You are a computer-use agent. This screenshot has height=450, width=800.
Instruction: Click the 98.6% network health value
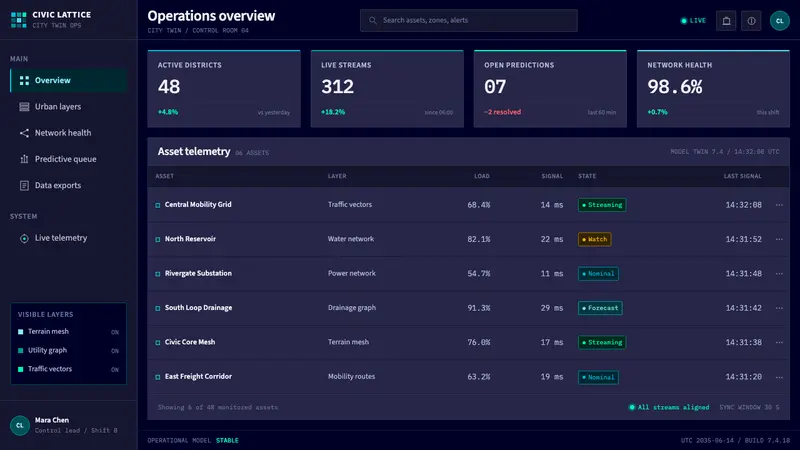click(x=674, y=87)
